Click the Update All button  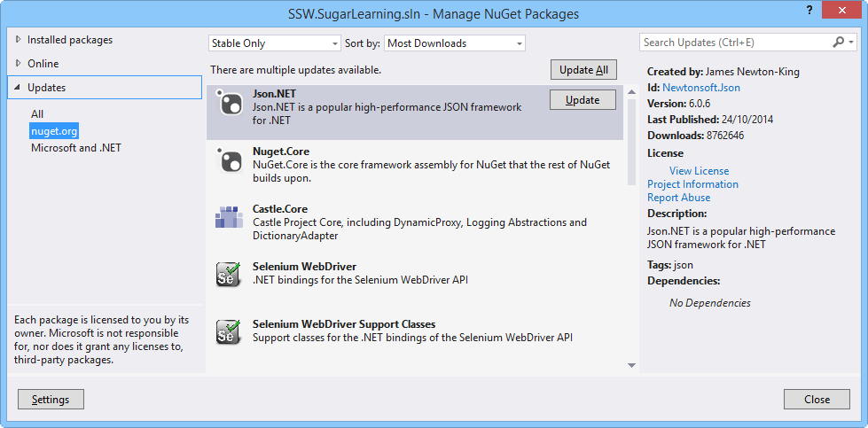click(583, 70)
